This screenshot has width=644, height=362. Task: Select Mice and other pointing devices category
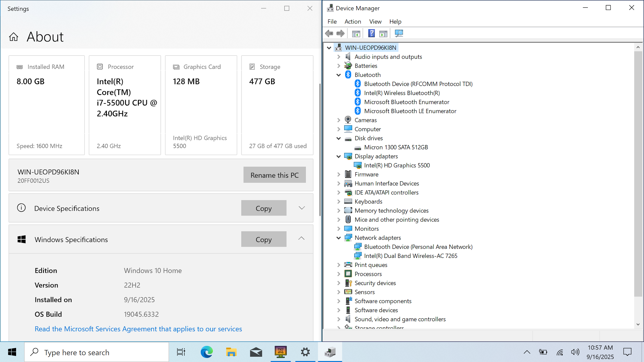pos(397,220)
